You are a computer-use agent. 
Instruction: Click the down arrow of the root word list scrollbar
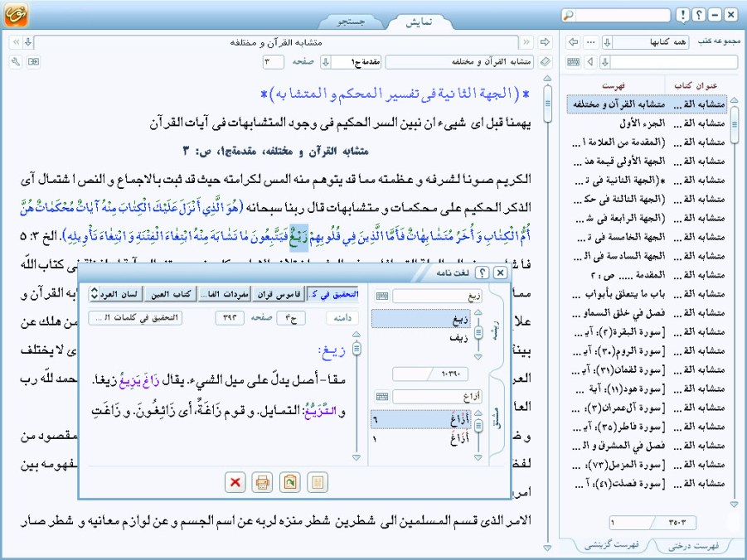click(x=478, y=357)
